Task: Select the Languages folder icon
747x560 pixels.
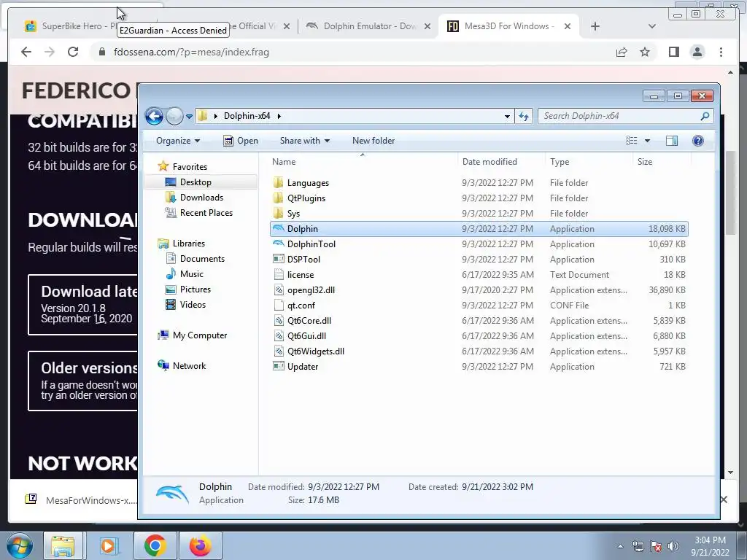Action: (x=278, y=183)
